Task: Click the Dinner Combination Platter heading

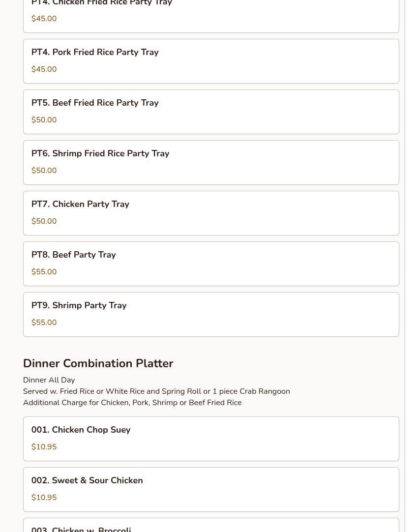Action: click(x=98, y=363)
